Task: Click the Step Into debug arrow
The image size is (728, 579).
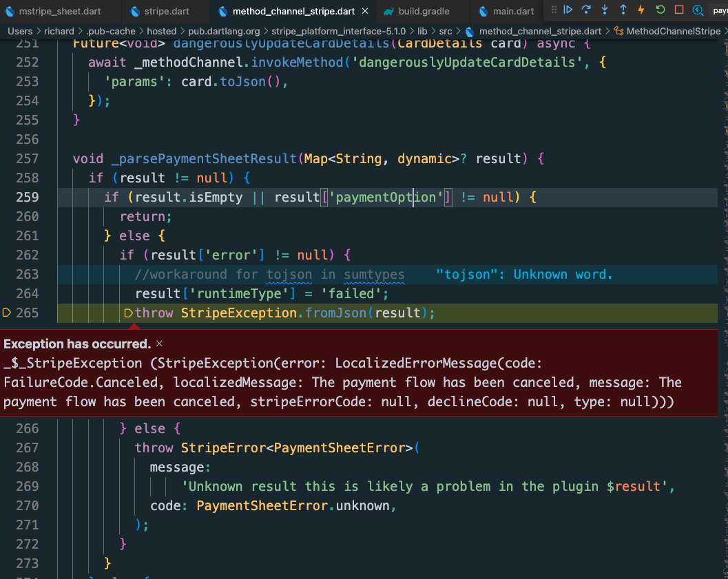Action: pyautogui.click(x=605, y=10)
